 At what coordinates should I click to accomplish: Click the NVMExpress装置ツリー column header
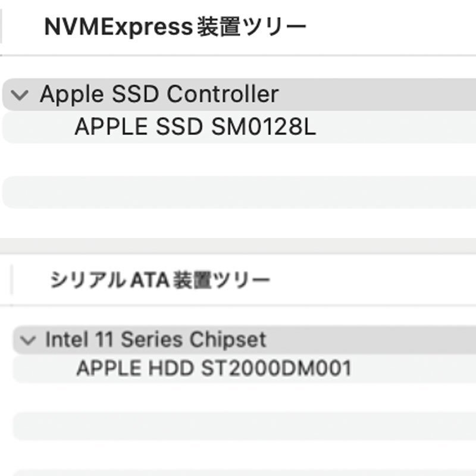(176, 27)
